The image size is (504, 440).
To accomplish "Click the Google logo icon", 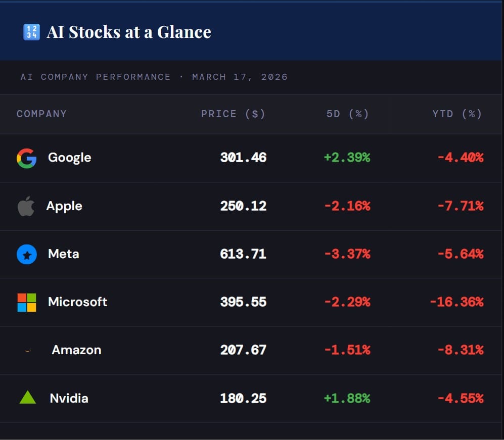I will click(26, 158).
